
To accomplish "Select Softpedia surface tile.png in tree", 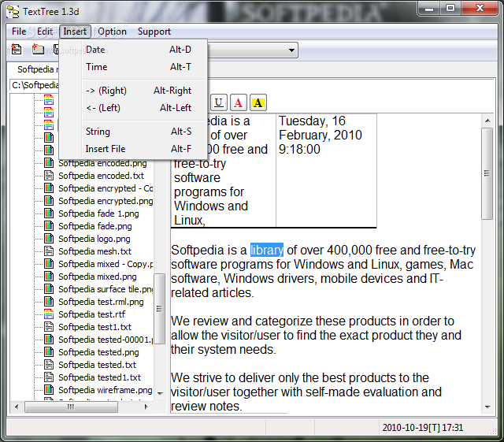I will [106, 289].
